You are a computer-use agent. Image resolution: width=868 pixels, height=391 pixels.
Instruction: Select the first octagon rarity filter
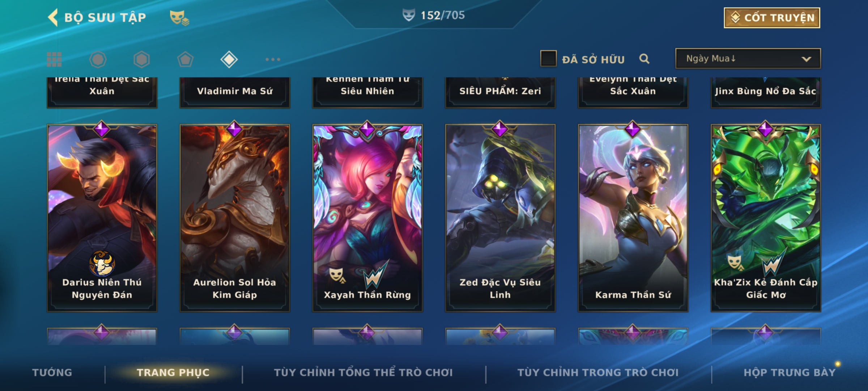[98, 59]
